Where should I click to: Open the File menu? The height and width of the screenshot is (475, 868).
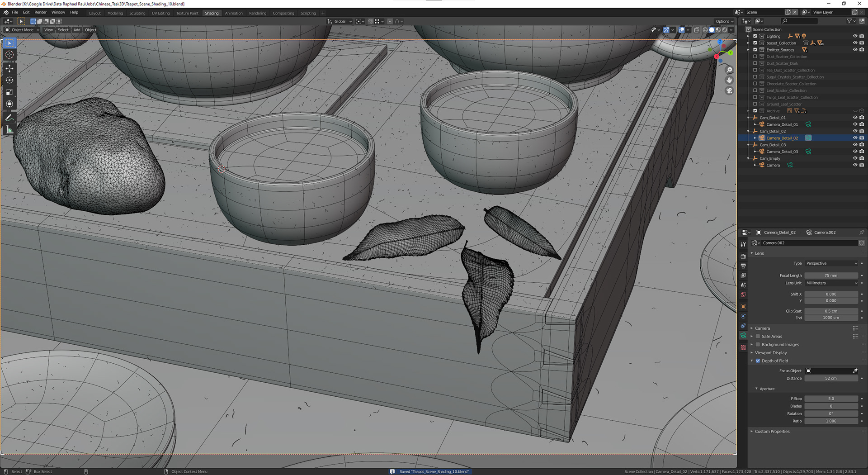tap(15, 12)
